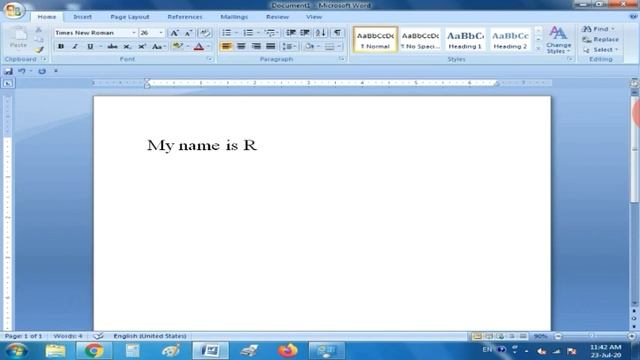Open Chrome from the taskbar

94,351
